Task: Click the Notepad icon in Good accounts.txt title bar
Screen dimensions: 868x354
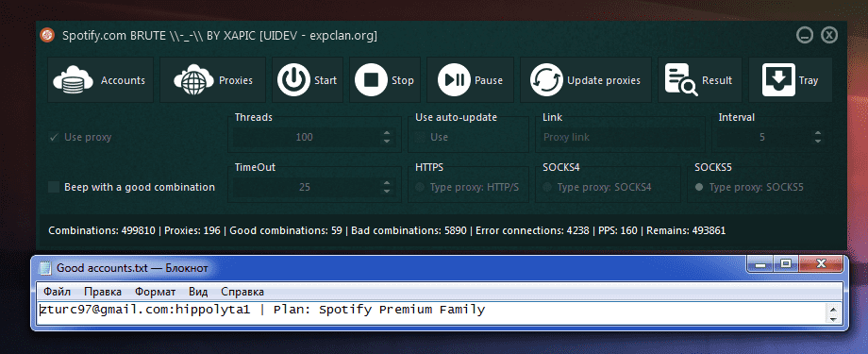Action: click(45, 268)
